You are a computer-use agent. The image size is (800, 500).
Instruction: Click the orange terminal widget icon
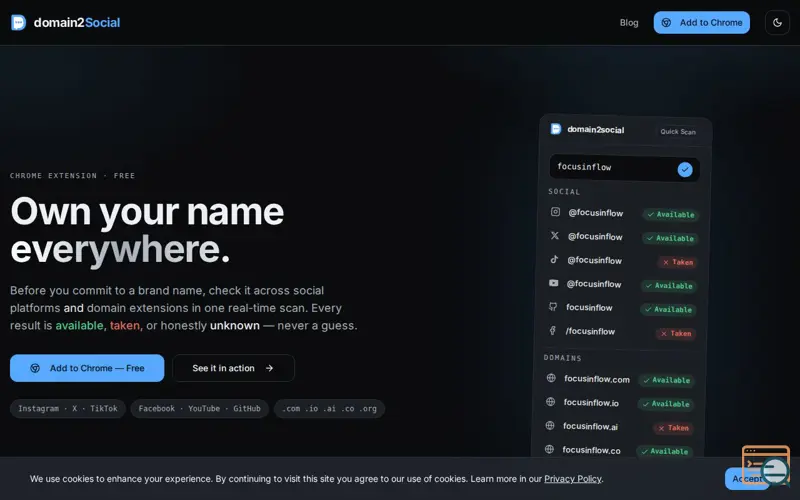[765, 464]
